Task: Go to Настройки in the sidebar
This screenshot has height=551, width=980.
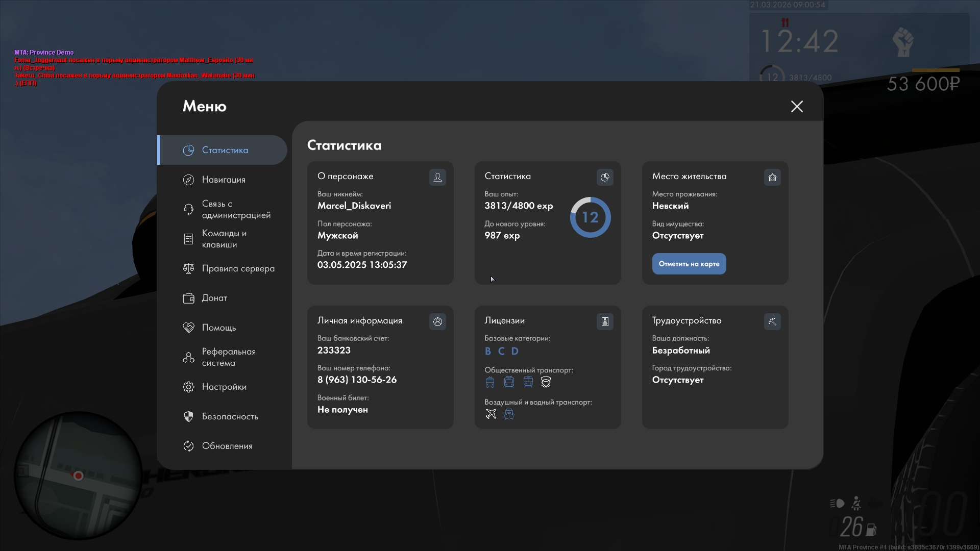Action: (x=224, y=387)
